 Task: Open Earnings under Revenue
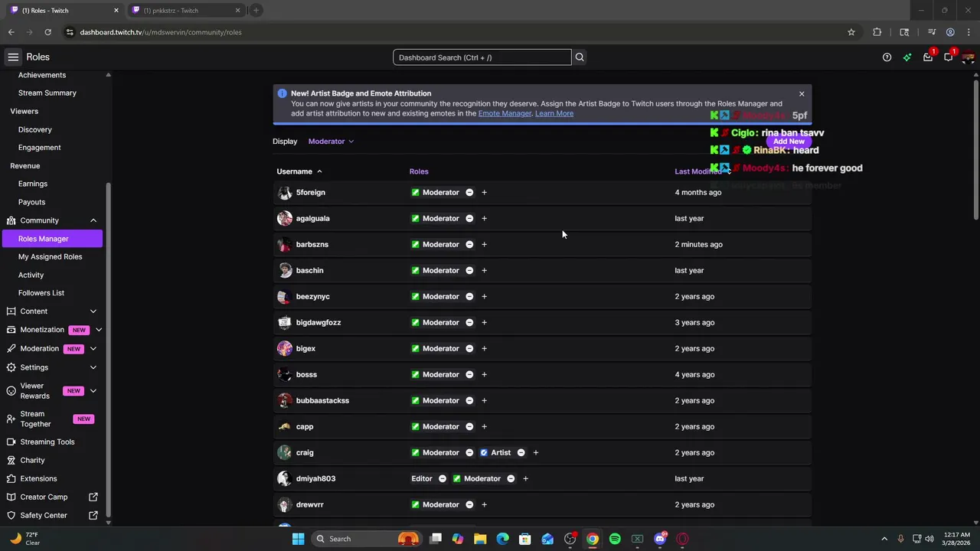point(33,184)
